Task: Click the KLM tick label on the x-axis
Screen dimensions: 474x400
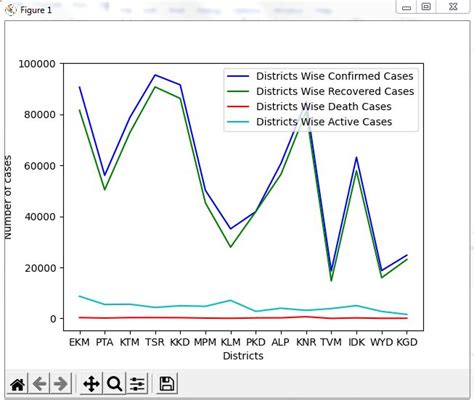Action: point(231,342)
